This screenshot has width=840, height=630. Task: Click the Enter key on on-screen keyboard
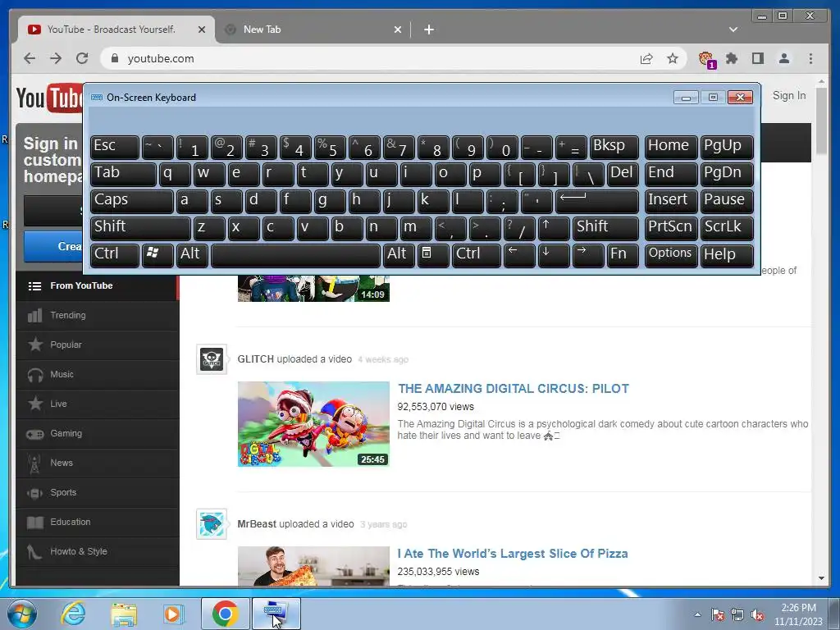click(x=597, y=201)
